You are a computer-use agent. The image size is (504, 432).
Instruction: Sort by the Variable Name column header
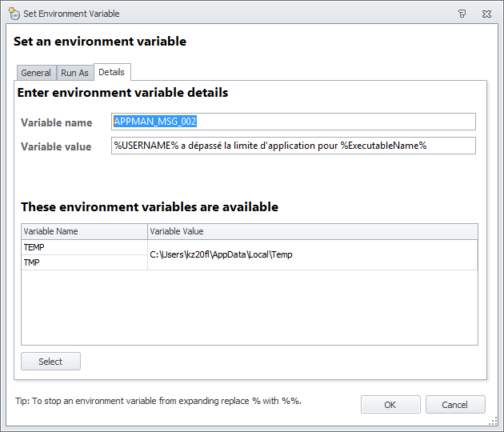click(84, 231)
